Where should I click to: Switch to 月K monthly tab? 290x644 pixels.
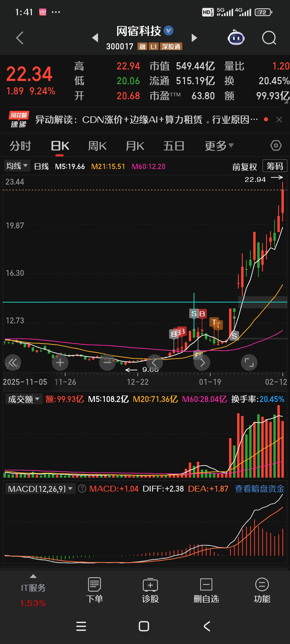(x=135, y=146)
